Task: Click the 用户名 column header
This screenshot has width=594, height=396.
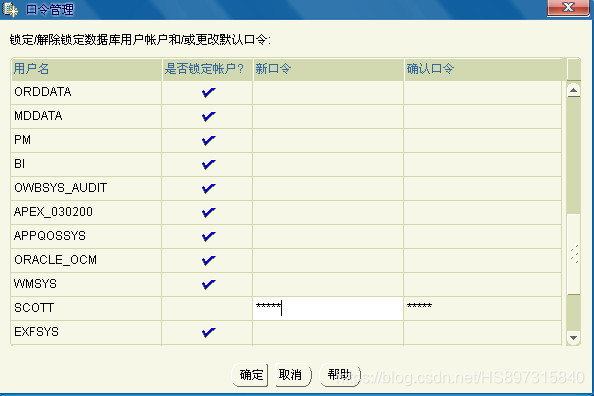Action: (87, 69)
